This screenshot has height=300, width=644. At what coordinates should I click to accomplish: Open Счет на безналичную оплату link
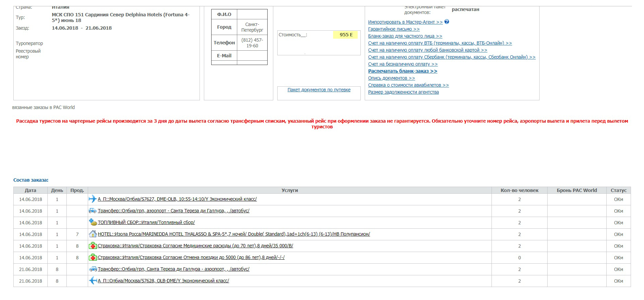403,64
